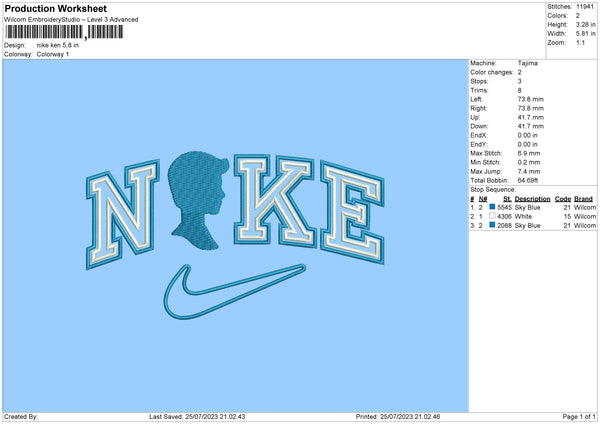
Task: Click the White 4306 color swatch
Action: 492,216
